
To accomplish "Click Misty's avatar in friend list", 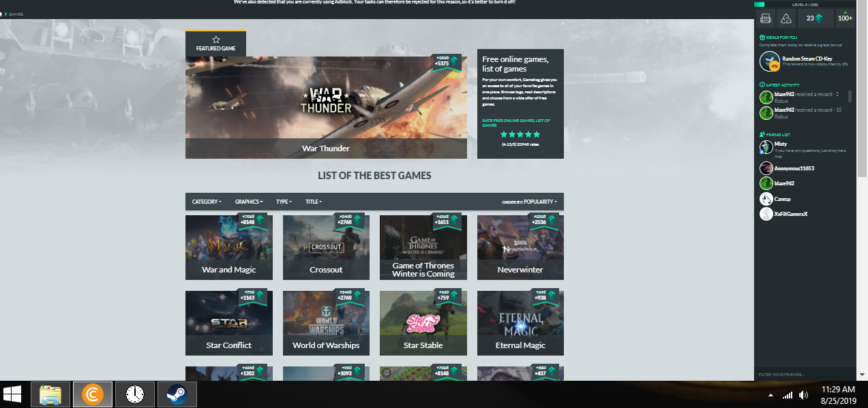I will (766, 146).
